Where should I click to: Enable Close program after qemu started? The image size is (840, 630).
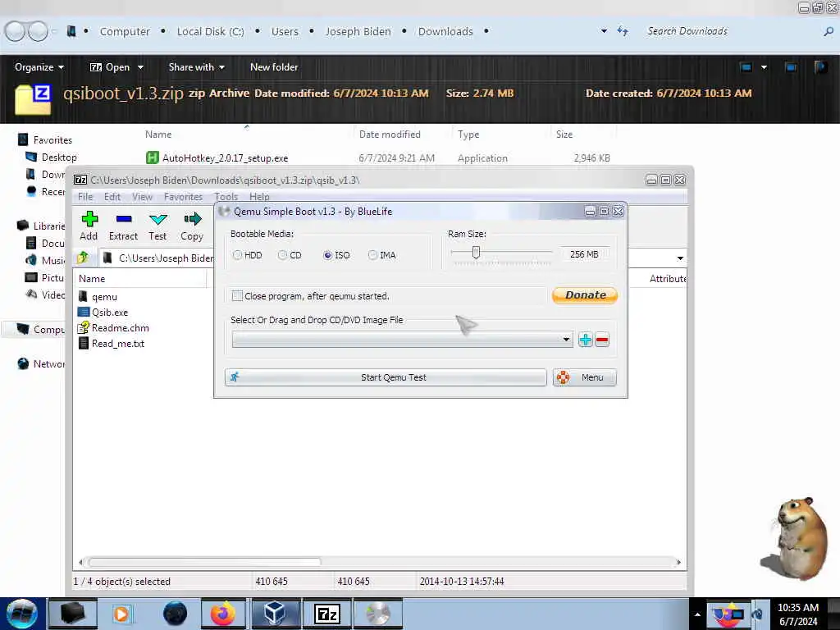click(x=237, y=295)
